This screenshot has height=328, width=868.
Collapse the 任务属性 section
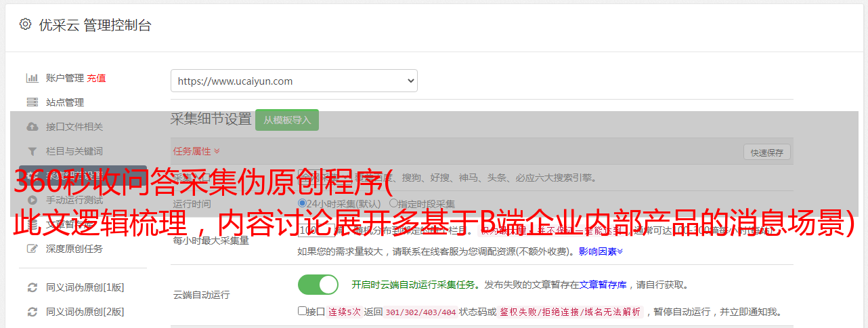point(196,151)
